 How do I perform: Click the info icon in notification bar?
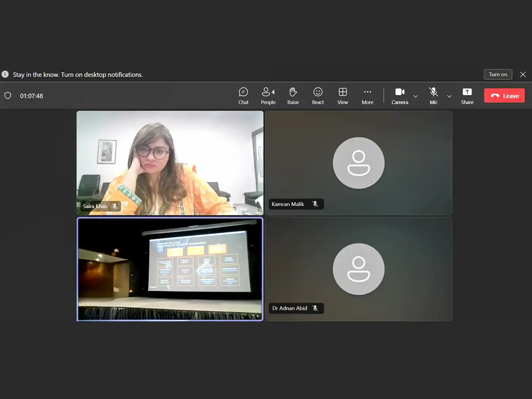pos(5,74)
